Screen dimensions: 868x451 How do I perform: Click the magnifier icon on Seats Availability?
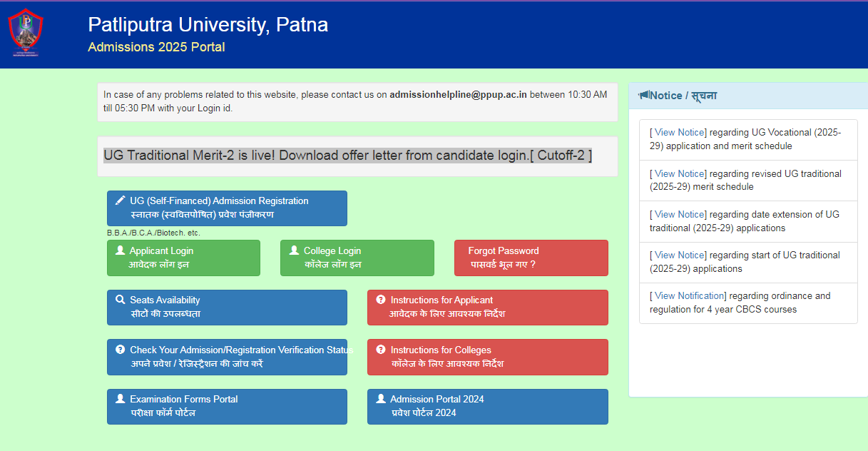120,300
